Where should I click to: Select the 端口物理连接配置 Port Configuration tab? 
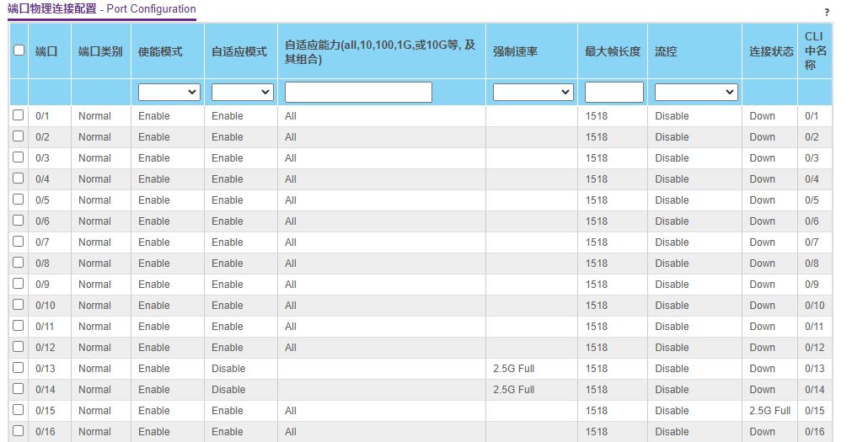[x=102, y=9]
